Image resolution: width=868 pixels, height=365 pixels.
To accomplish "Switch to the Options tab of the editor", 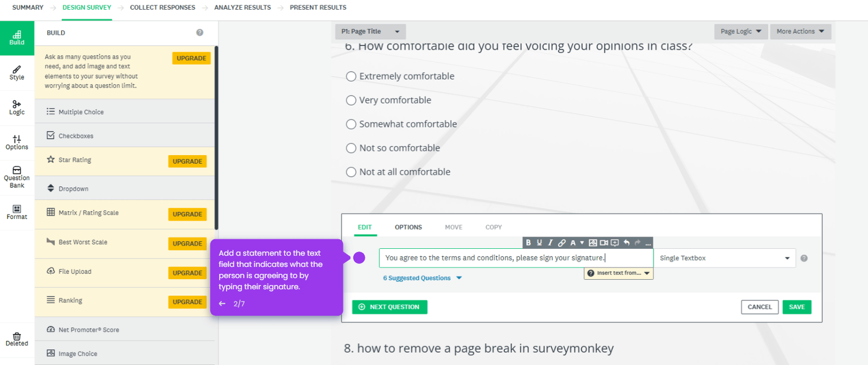I will click(x=408, y=227).
